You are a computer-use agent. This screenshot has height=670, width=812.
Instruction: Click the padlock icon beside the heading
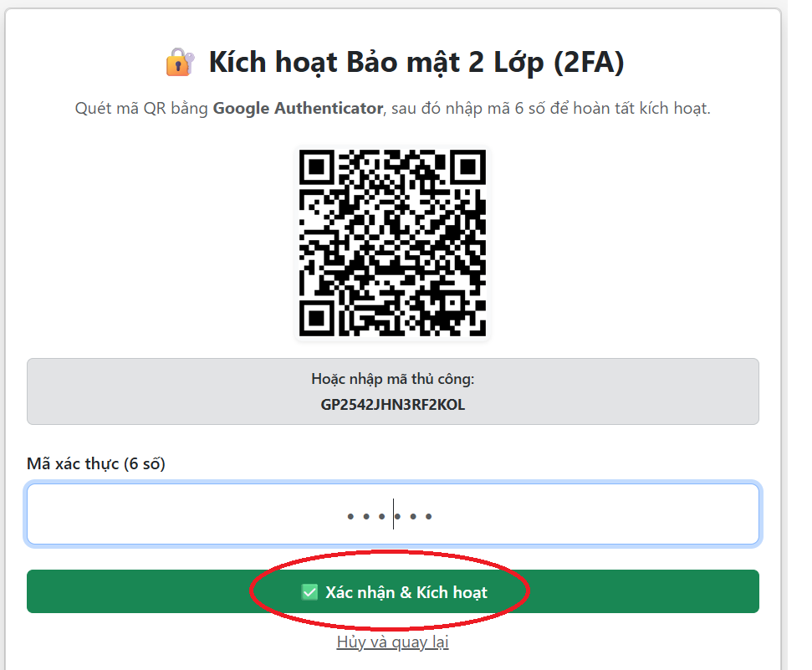pyautogui.click(x=180, y=63)
